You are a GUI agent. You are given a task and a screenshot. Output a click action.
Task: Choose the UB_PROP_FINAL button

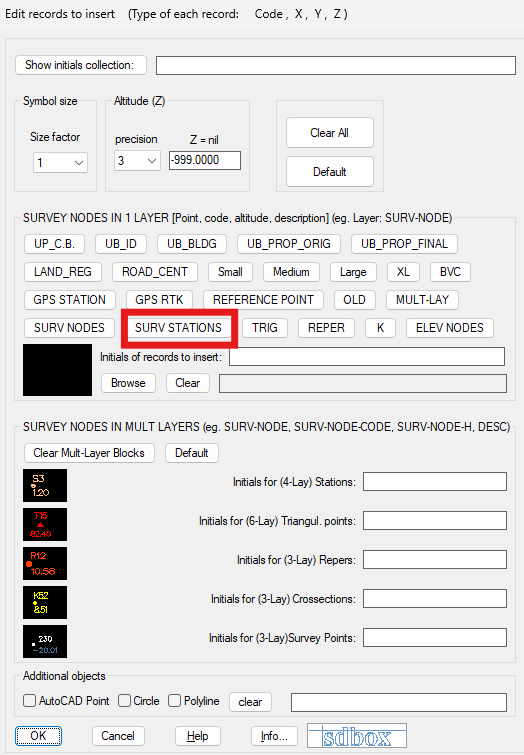click(x=405, y=244)
